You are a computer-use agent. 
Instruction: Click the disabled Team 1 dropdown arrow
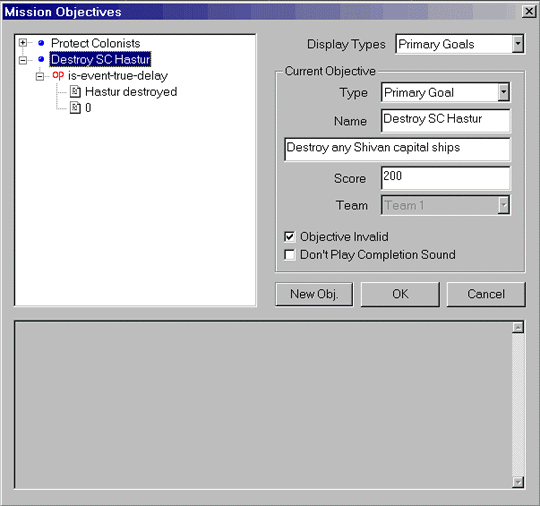(x=503, y=205)
